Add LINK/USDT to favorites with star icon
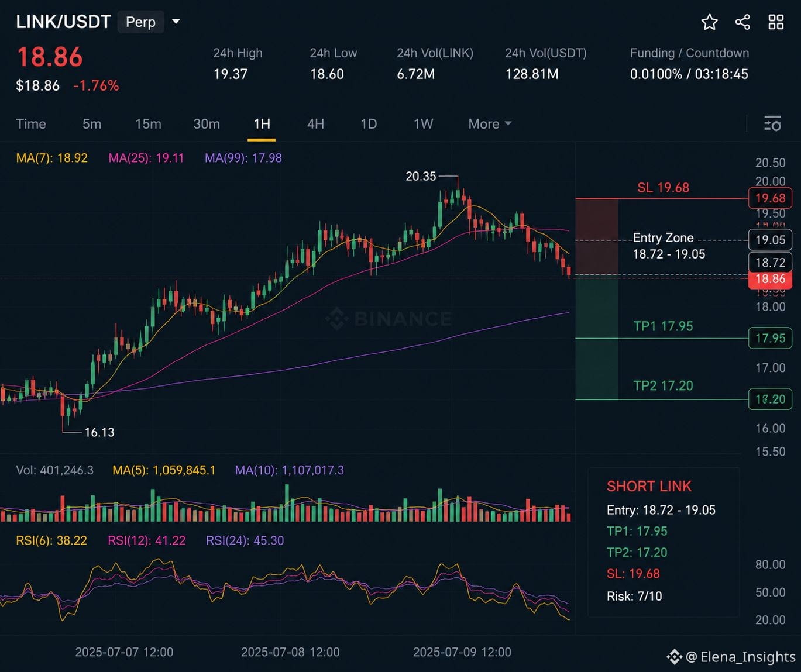The height and width of the screenshot is (672, 801). (x=709, y=22)
